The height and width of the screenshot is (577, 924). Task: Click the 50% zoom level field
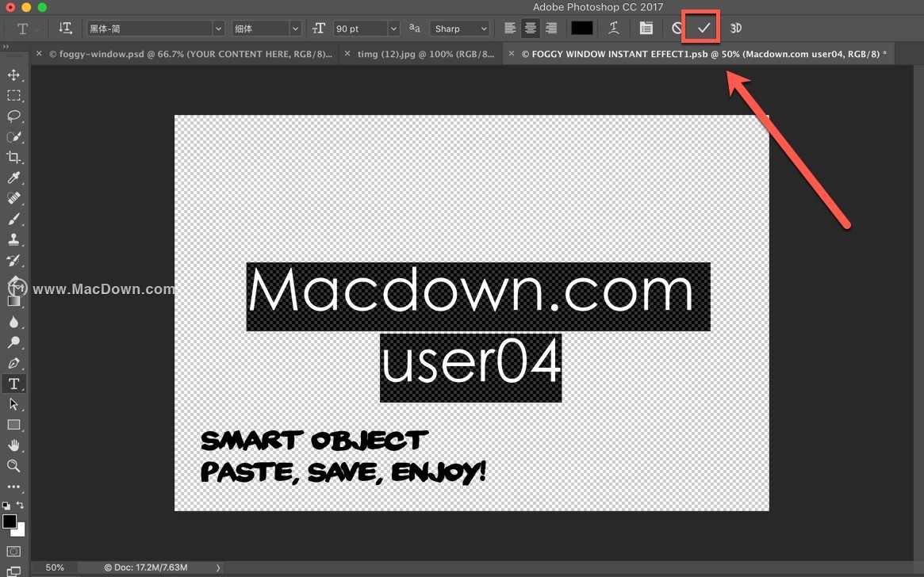[54, 567]
